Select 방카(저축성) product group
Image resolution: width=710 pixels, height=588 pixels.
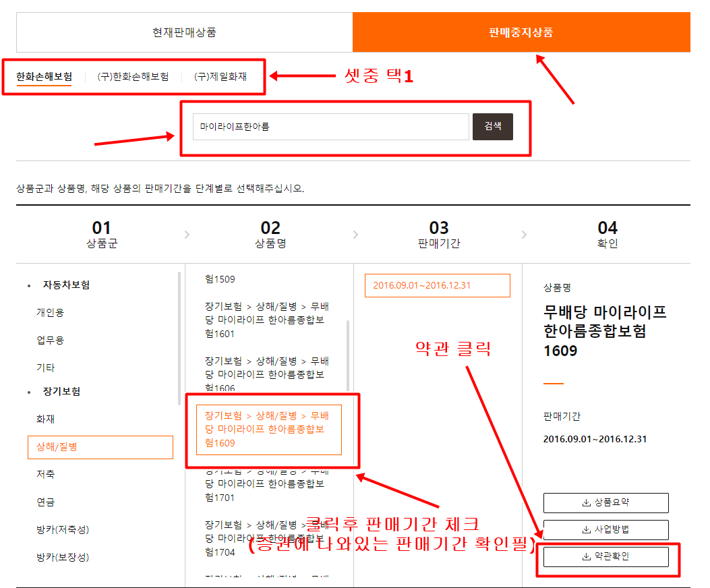63,529
